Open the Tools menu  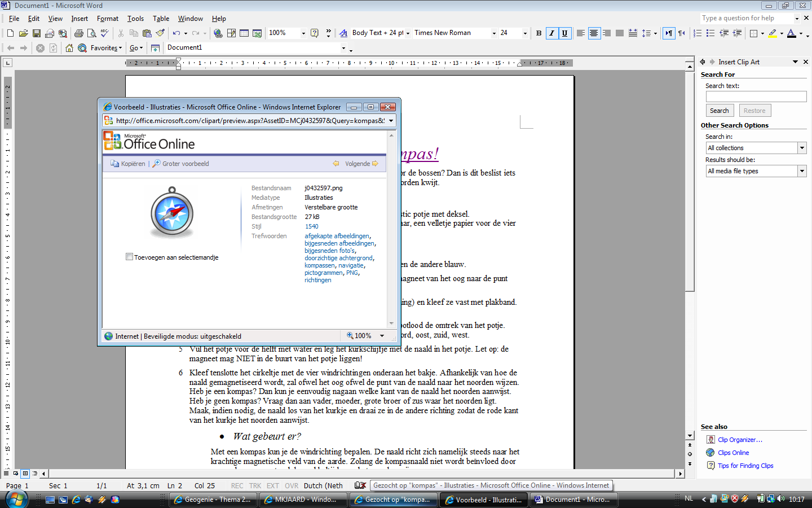[135, 19]
